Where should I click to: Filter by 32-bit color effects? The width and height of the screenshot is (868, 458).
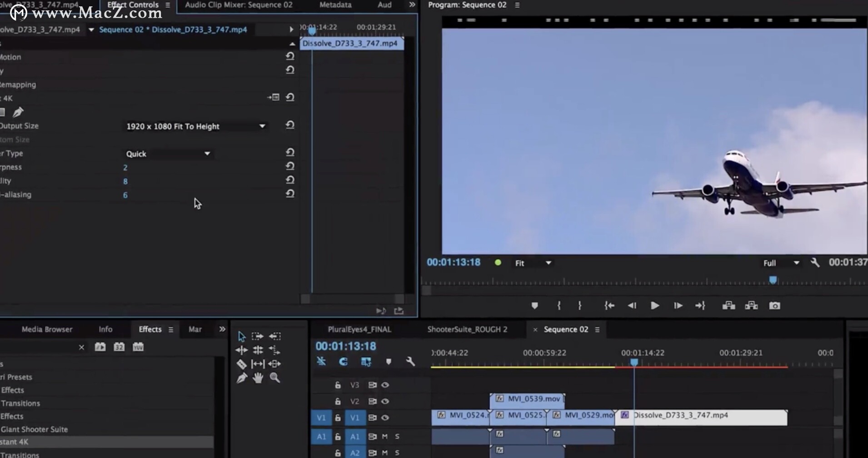pyautogui.click(x=119, y=347)
